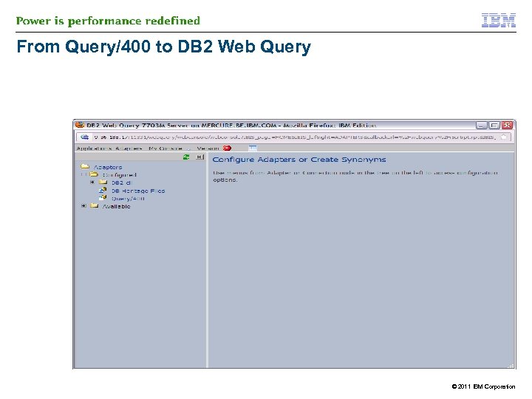Expand the DB2 cli node

click(x=92, y=183)
